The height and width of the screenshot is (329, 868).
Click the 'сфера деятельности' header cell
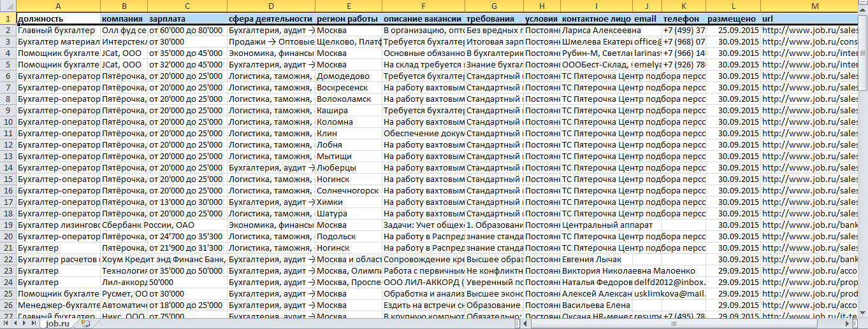pos(271,18)
